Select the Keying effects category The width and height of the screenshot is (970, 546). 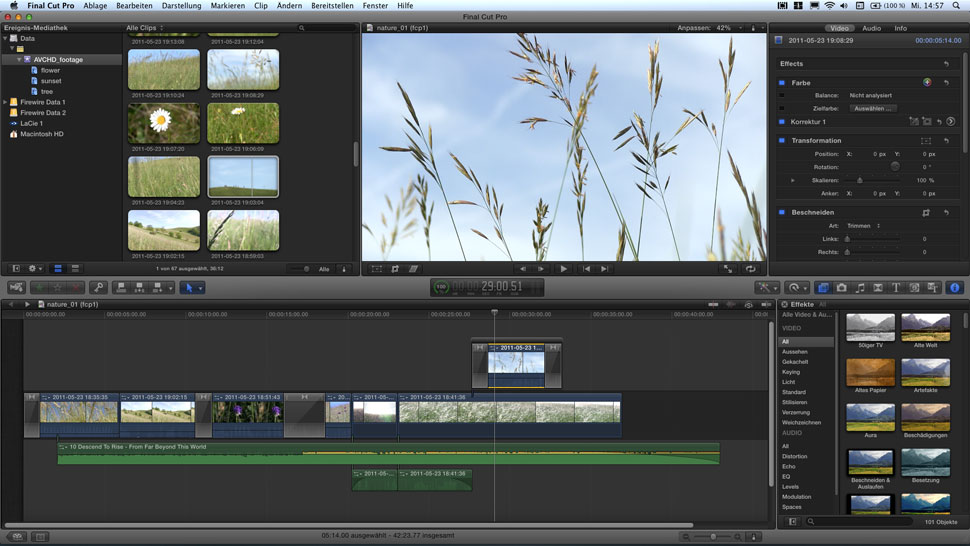coord(792,372)
